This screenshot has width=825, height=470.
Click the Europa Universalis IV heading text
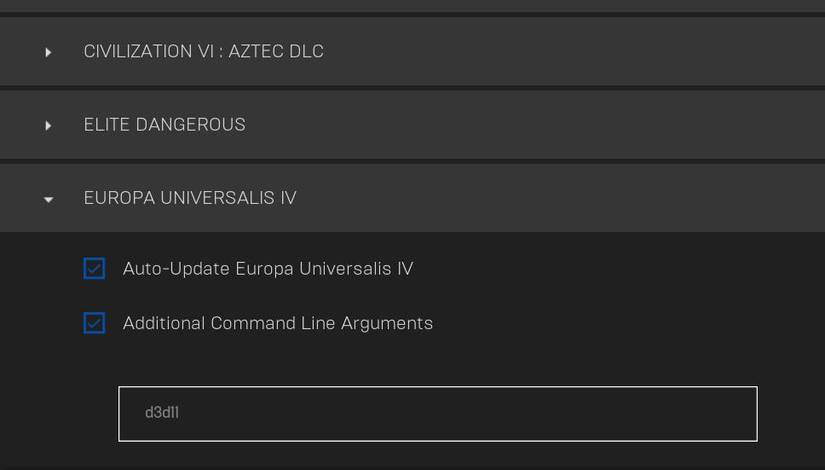point(190,198)
